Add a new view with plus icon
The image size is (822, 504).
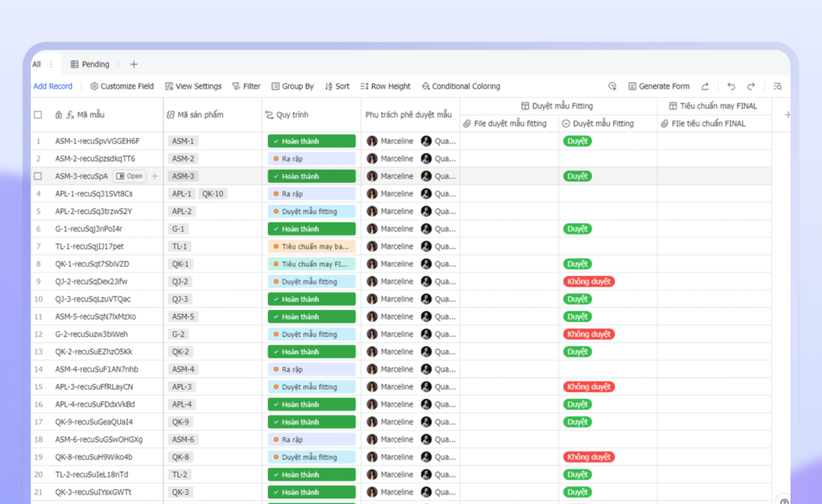point(134,64)
